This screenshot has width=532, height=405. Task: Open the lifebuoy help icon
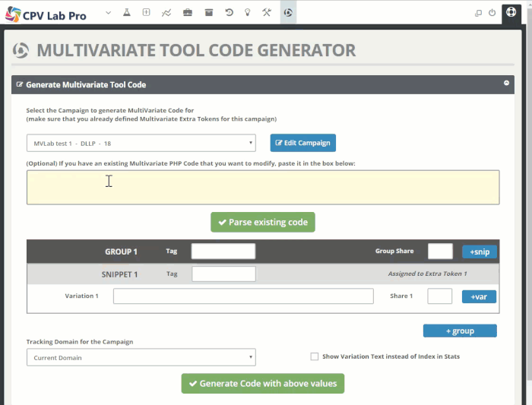coord(511,12)
